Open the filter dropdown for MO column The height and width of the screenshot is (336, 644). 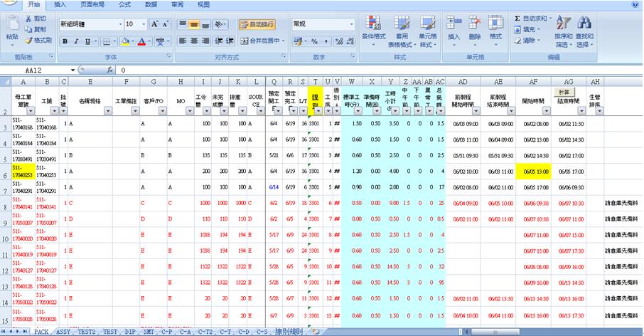190,110
